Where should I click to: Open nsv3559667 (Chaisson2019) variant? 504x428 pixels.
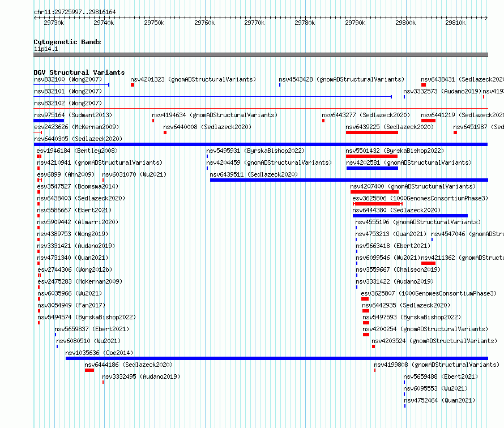pyautogui.click(x=398, y=269)
